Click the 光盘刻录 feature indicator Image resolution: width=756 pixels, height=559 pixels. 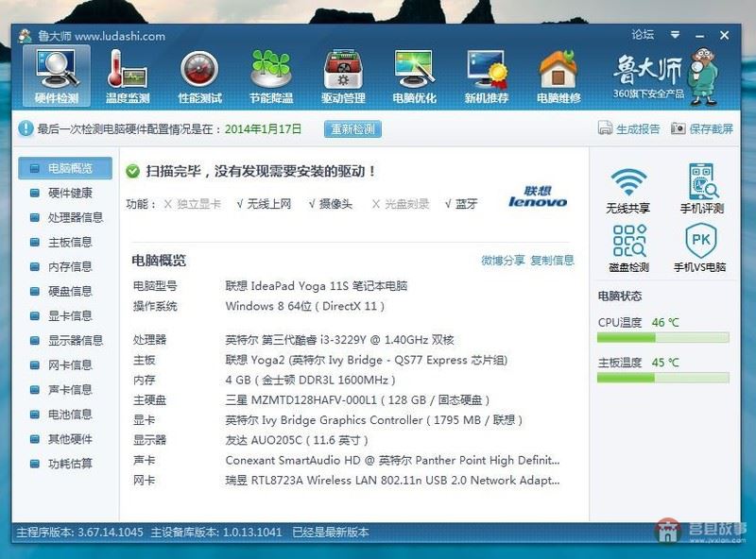pos(400,204)
